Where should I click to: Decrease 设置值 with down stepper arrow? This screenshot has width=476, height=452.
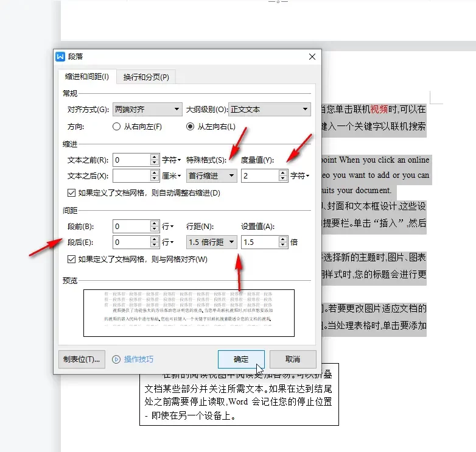(x=283, y=245)
